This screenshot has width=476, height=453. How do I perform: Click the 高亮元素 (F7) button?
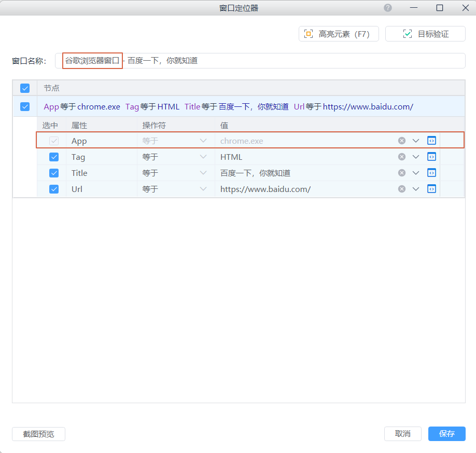point(339,34)
